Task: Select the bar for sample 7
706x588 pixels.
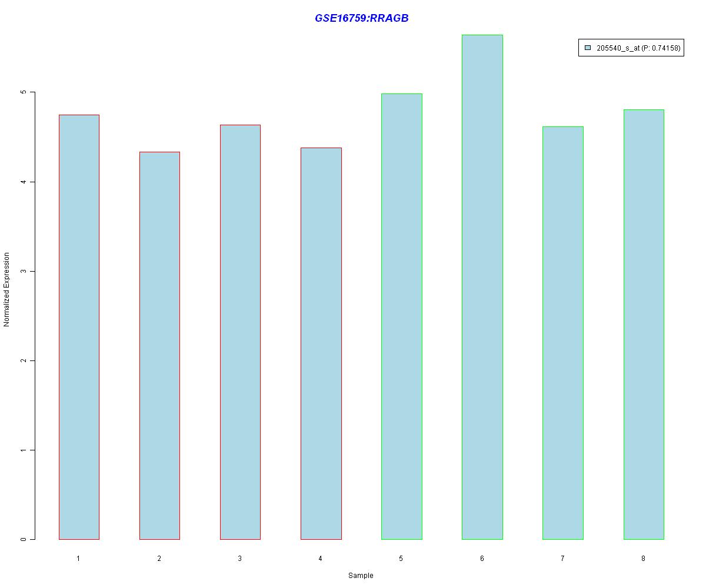Action: click(x=563, y=333)
